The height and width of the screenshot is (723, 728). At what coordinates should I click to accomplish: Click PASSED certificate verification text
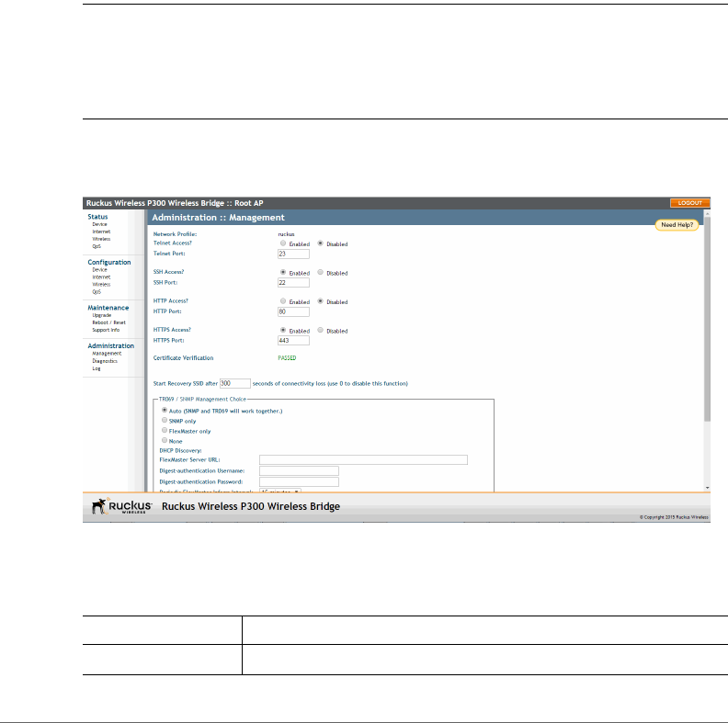(287, 357)
